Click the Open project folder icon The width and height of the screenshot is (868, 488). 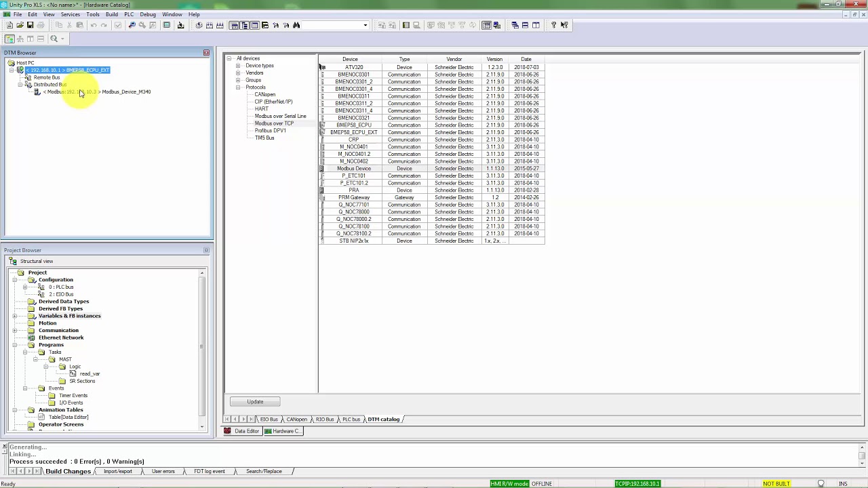(20, 25)
